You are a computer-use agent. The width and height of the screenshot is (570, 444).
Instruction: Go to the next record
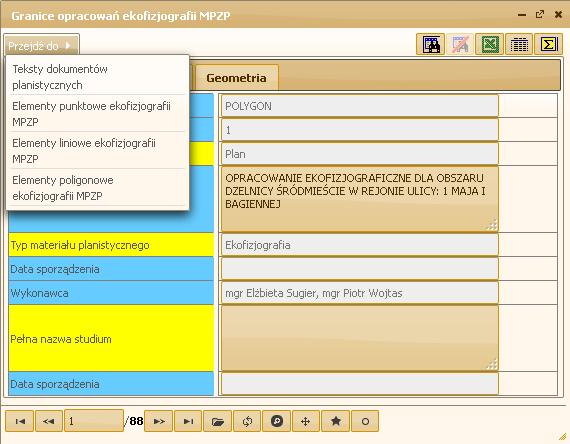click(158, 421)
